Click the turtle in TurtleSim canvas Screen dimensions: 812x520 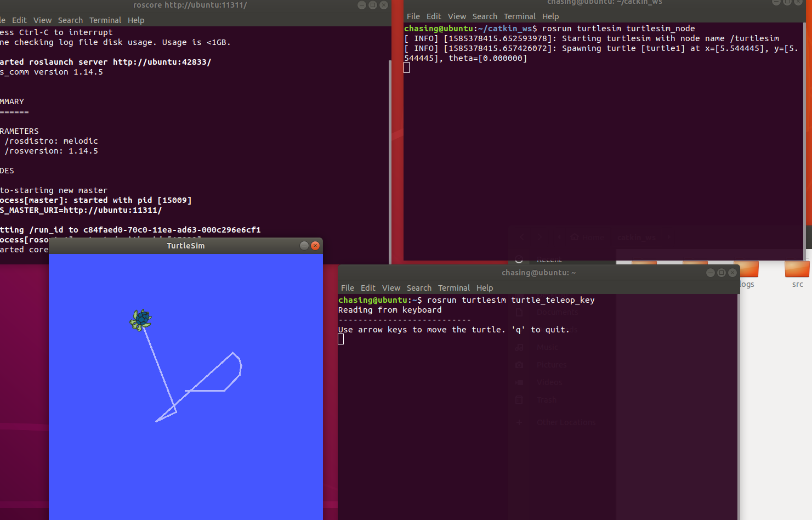coord(141,320)
